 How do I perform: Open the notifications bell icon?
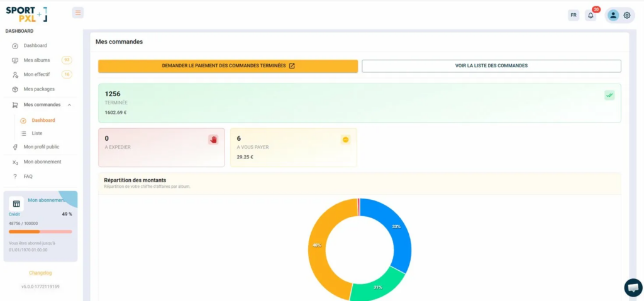[591, 15]
